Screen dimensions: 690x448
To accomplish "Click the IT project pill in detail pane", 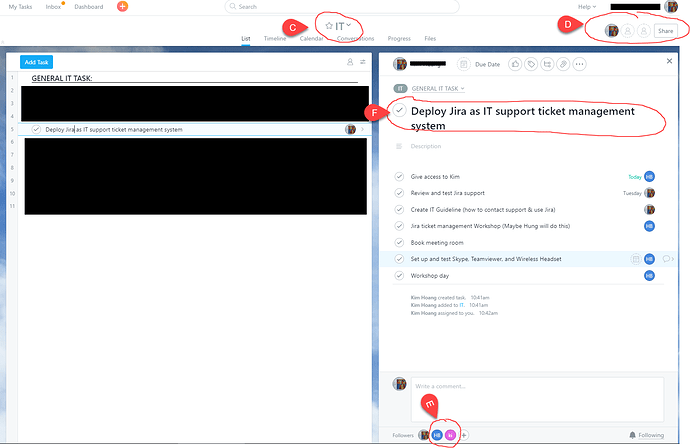I will click(x=400, y=88).
